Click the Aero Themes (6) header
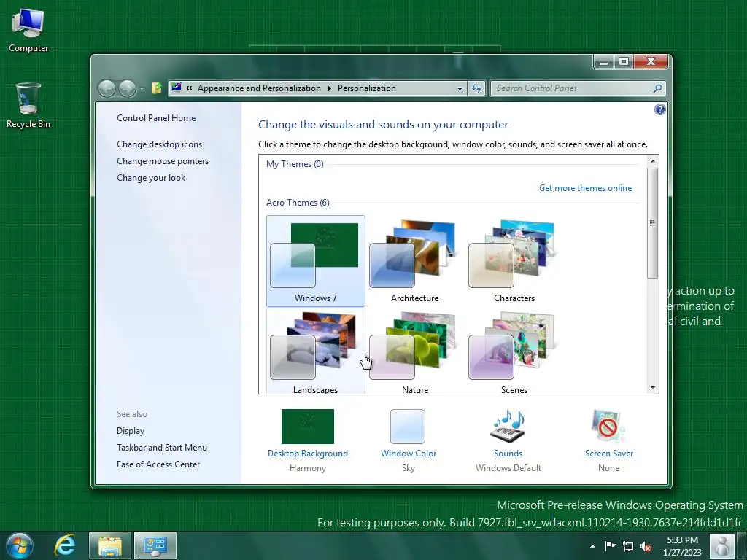This screenshot has height=560, width=747. coord(298,203)
